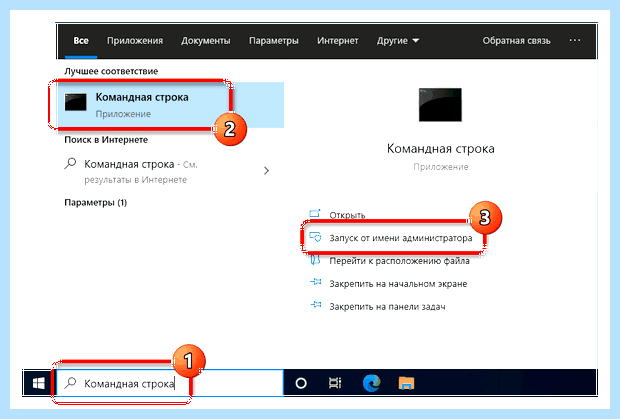
Task: Click the Поиск в Интернете heading
Action: click(x=106, y=140)
